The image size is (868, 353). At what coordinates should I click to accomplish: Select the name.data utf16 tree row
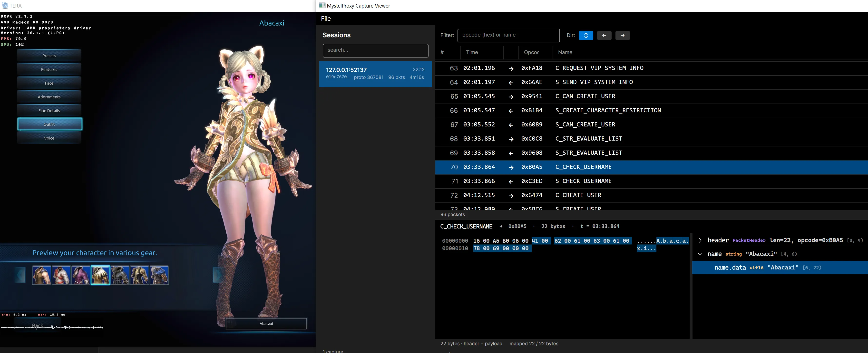coord(780,267)
